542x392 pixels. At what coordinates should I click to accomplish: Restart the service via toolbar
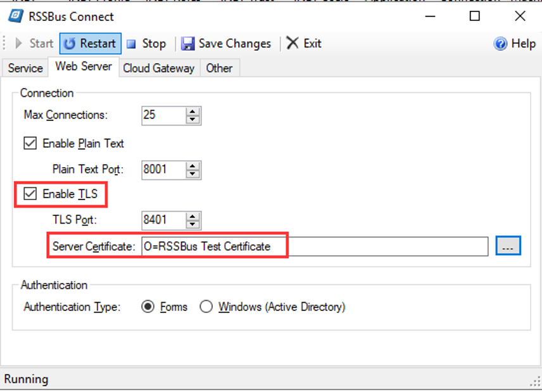[x=90, y=44]
